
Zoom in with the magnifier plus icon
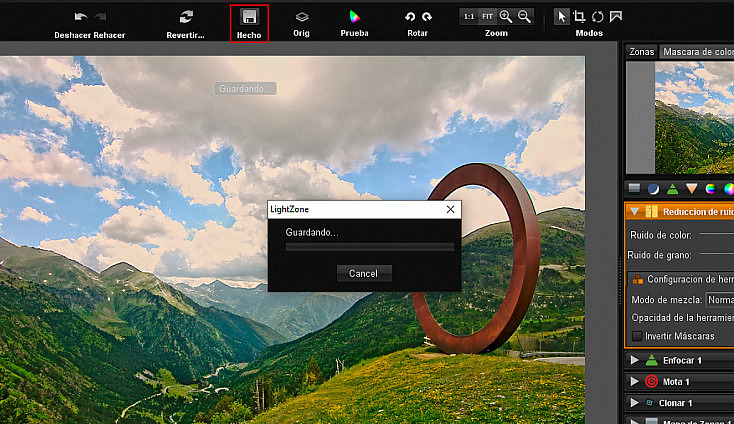tap(506, 17)
